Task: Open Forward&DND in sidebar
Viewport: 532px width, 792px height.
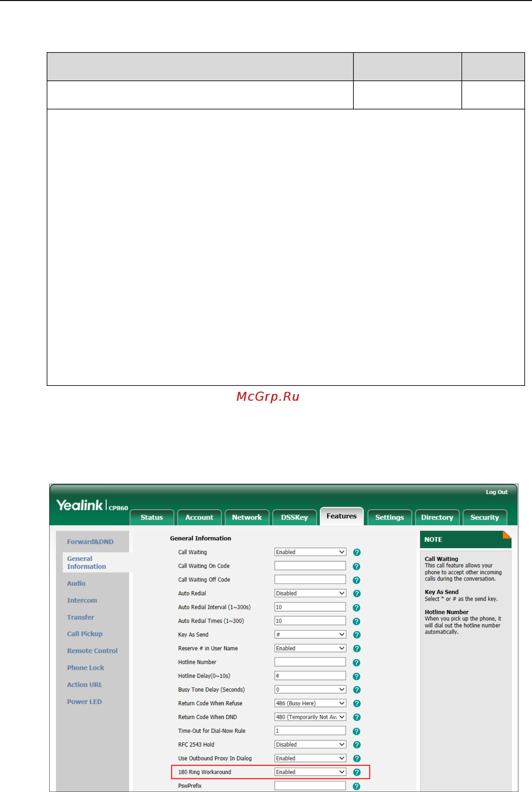Action: tap(90, 542)
